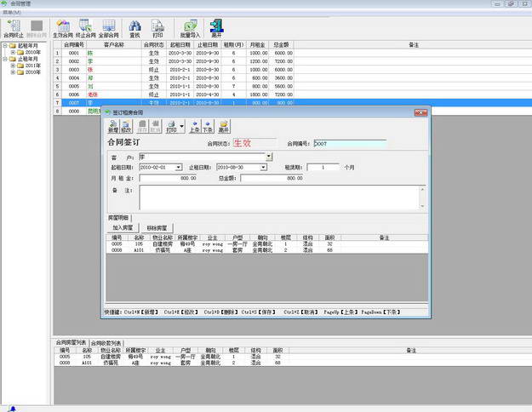The width and height of the screenshot is (532, 412).
Task: Open the 客户 customer dropdown
Action: (x=269, y=157)
